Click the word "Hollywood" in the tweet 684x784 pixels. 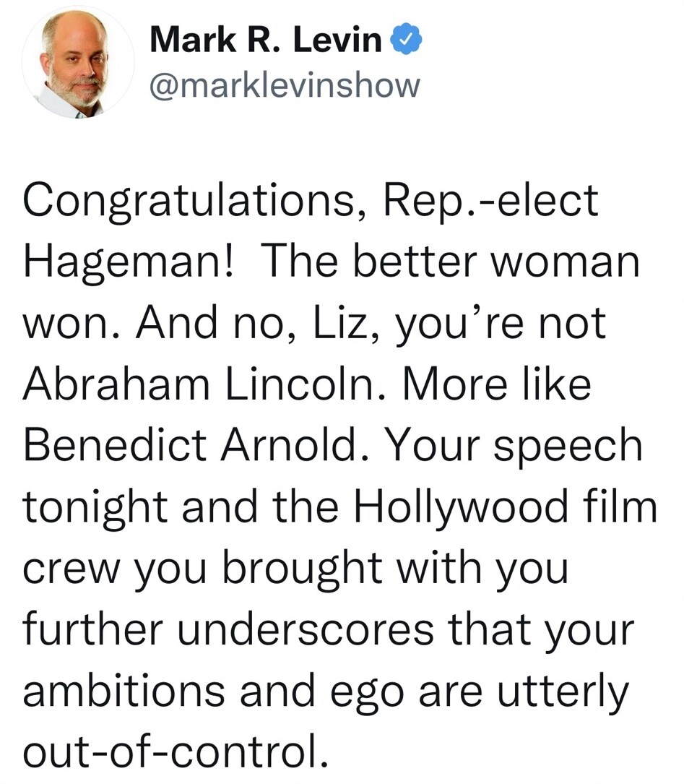pos(461,508)
